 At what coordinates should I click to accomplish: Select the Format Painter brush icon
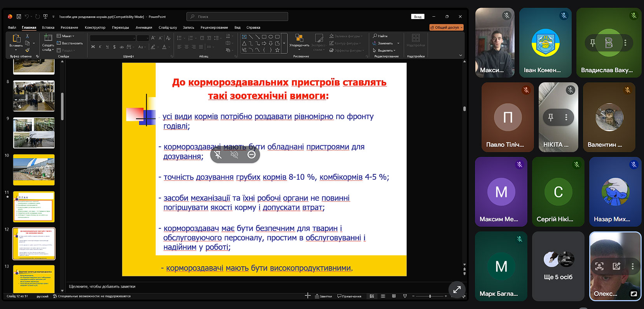[27, 50]
